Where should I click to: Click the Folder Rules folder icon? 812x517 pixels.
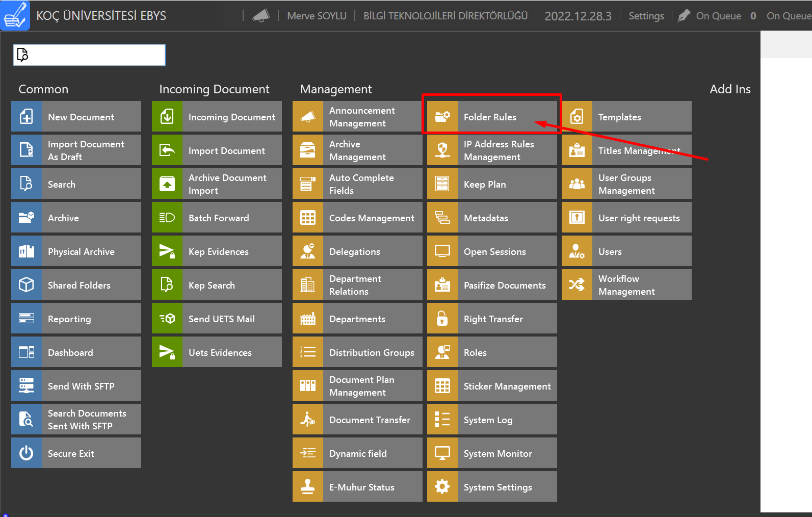pyautogui.click(x=442, y=117)
